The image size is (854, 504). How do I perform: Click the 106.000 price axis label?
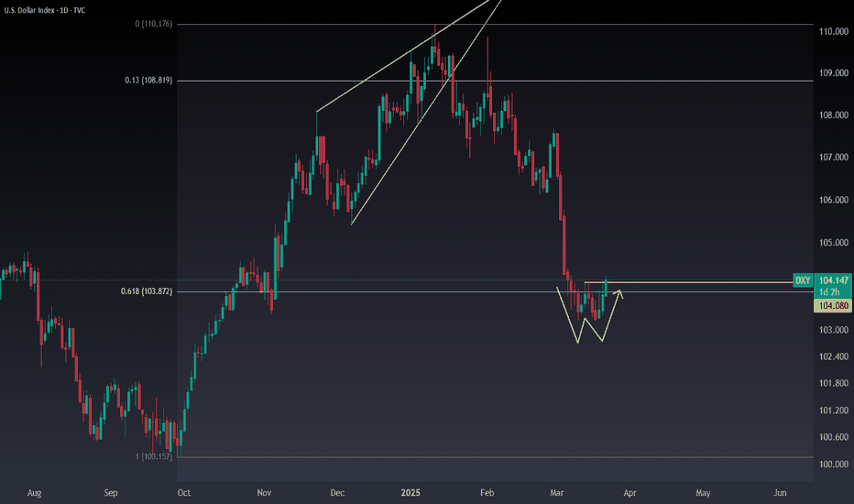[x=833, y=200]
